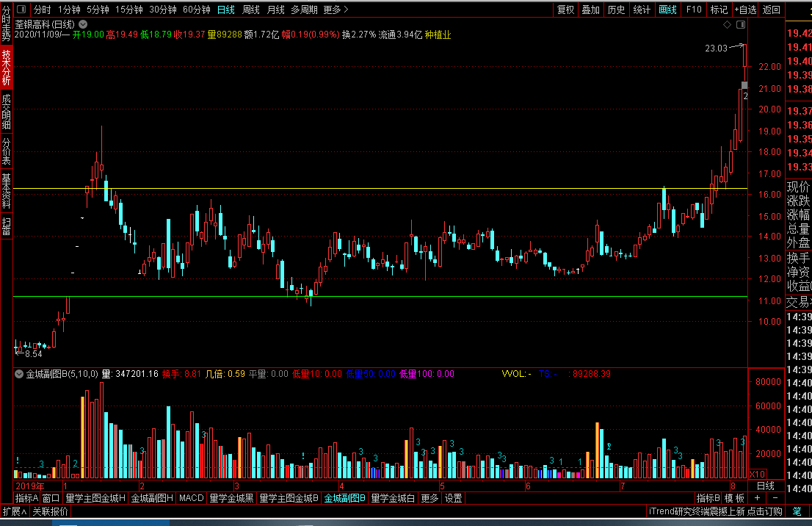The width and height of the screenshot is (812, 526).
Task: Select 金城副图B indicator tab
Action: tap(344, 499)
